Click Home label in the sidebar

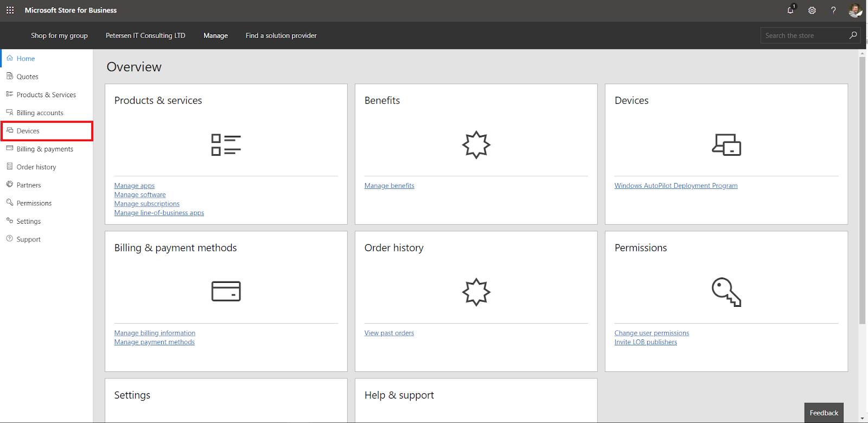25,59
